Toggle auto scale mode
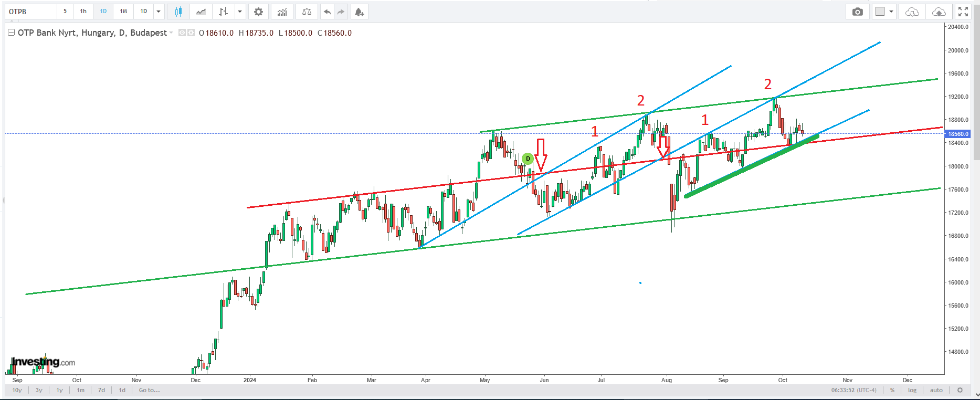The height and width of the screenshot is (400, 980). coord(936,390)
